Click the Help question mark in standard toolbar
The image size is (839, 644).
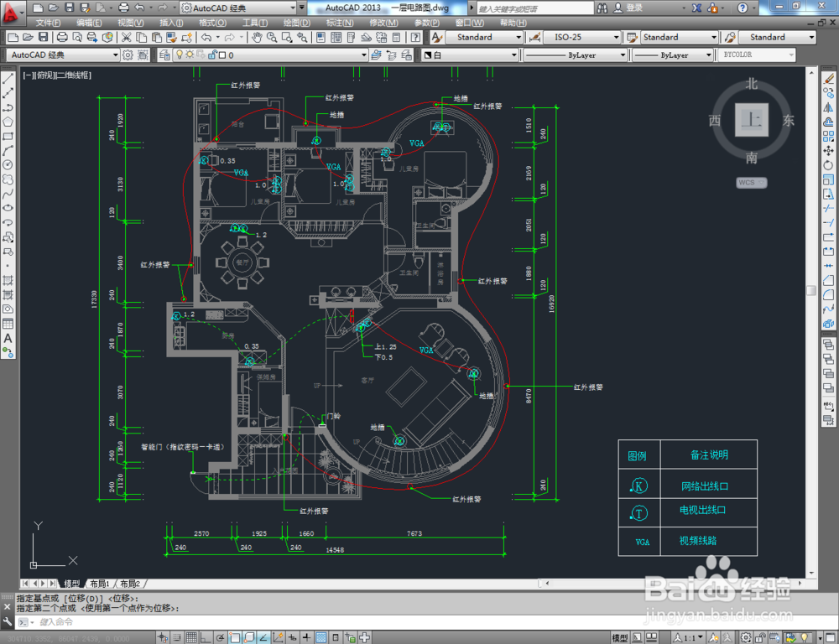(x=415, y=37)
